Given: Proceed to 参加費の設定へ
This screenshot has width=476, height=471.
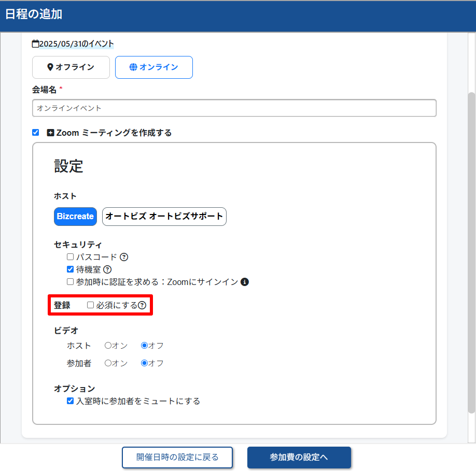Looking at the screenshot, I should coord(299,458).
